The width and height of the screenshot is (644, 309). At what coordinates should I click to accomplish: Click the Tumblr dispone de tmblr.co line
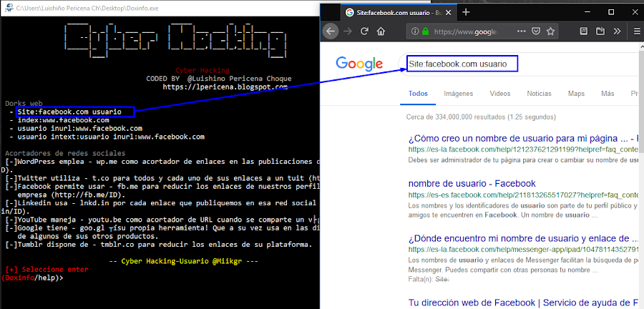click(159, 245)
